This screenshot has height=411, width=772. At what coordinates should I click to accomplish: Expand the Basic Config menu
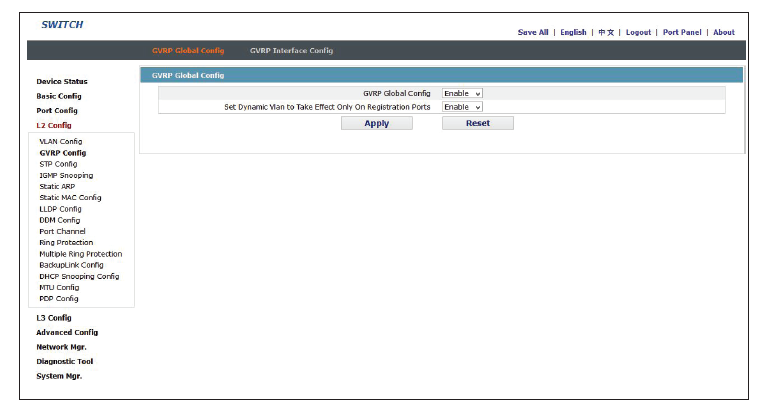tap(59, 96)
